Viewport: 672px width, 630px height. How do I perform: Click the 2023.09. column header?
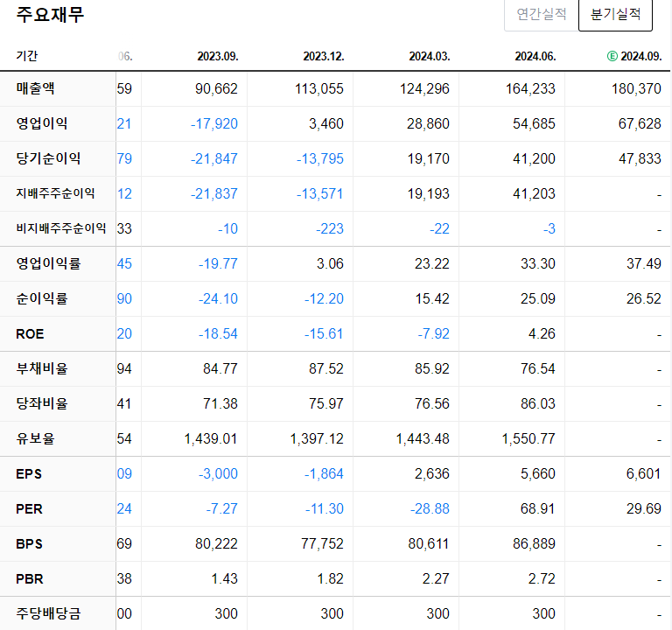(218, 56)
